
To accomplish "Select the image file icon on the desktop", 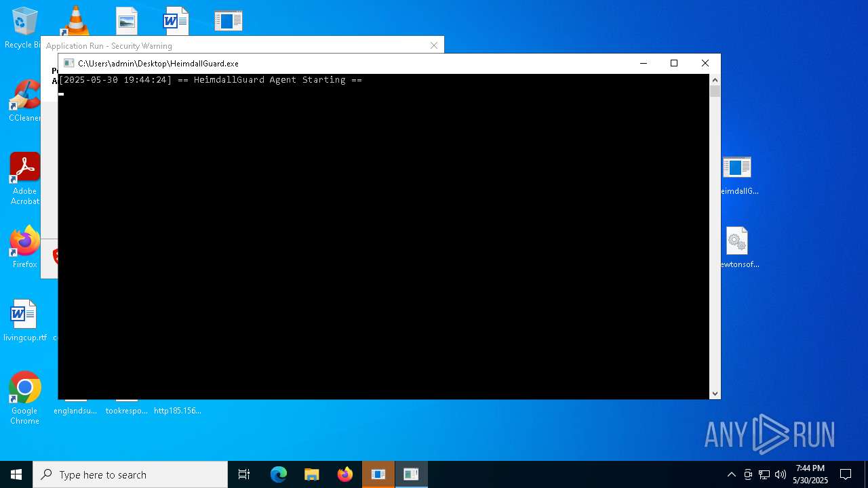I will coord(127,21).
